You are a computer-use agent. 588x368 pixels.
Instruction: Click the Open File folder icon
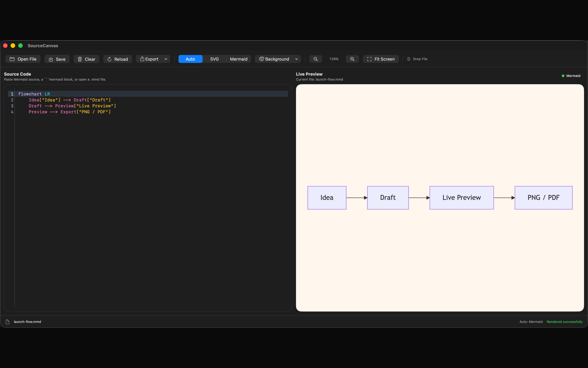pyautogui.click(x=12, y=59)
